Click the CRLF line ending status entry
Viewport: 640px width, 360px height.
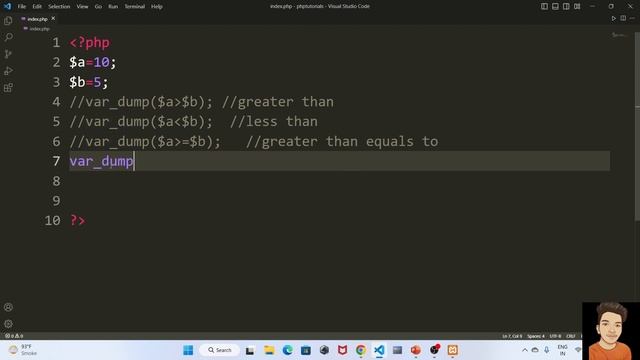571,336
